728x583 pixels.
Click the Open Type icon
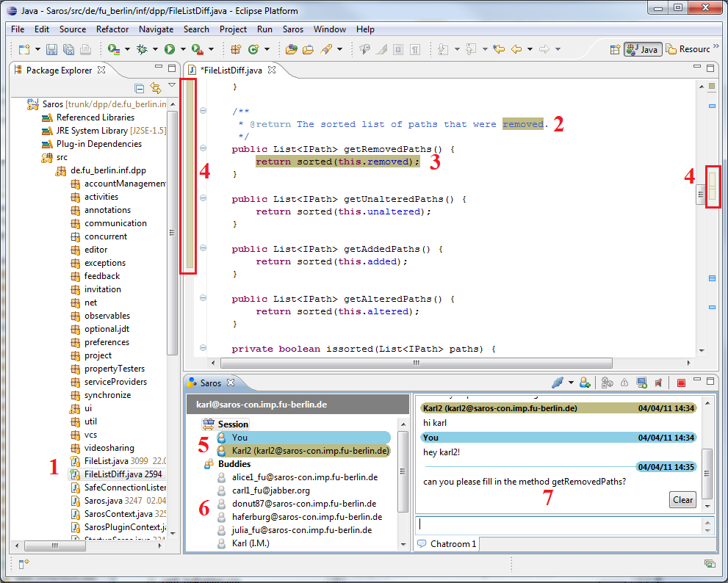[291, 49]
